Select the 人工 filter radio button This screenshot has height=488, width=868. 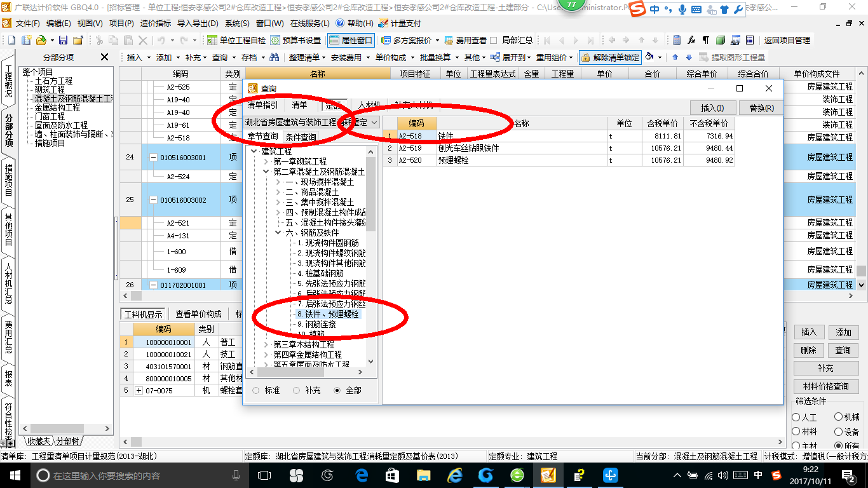click(796, 417)
